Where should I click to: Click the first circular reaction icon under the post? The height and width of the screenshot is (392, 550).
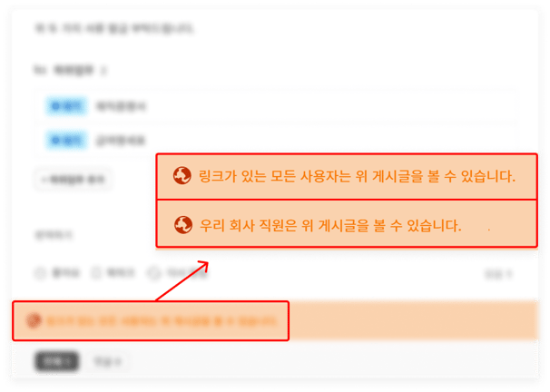pos(40,273)
